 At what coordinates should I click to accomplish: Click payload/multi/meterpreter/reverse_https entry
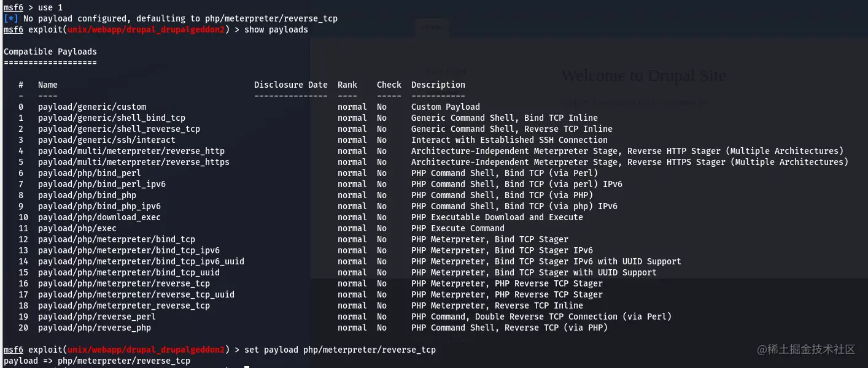pos(134,162)
